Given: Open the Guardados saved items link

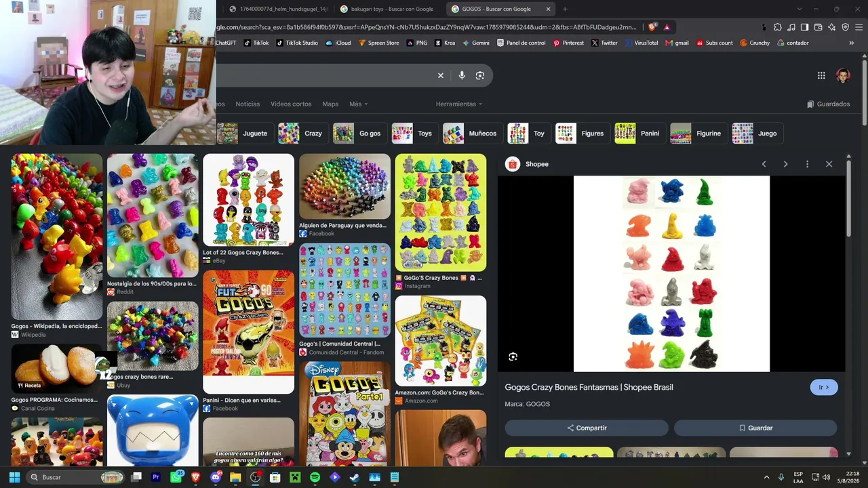Looking at the screenshot, I should [x=828, y=104].
